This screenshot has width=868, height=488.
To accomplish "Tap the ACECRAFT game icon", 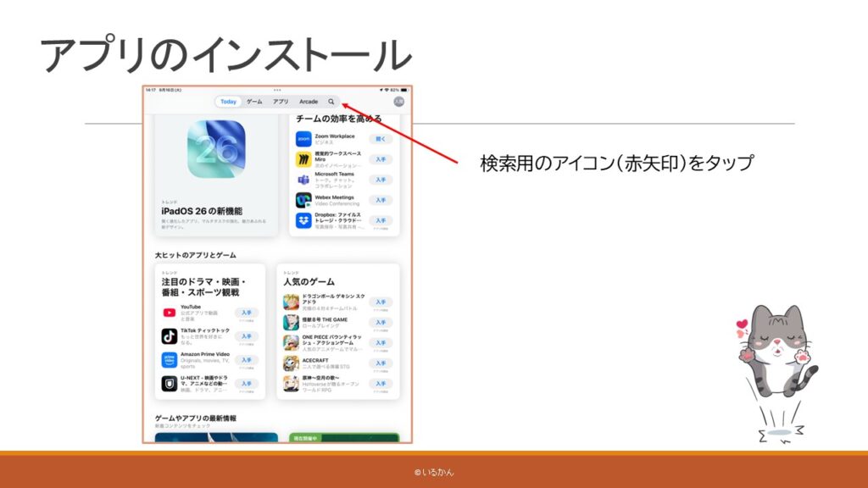I will pos(291,363).
